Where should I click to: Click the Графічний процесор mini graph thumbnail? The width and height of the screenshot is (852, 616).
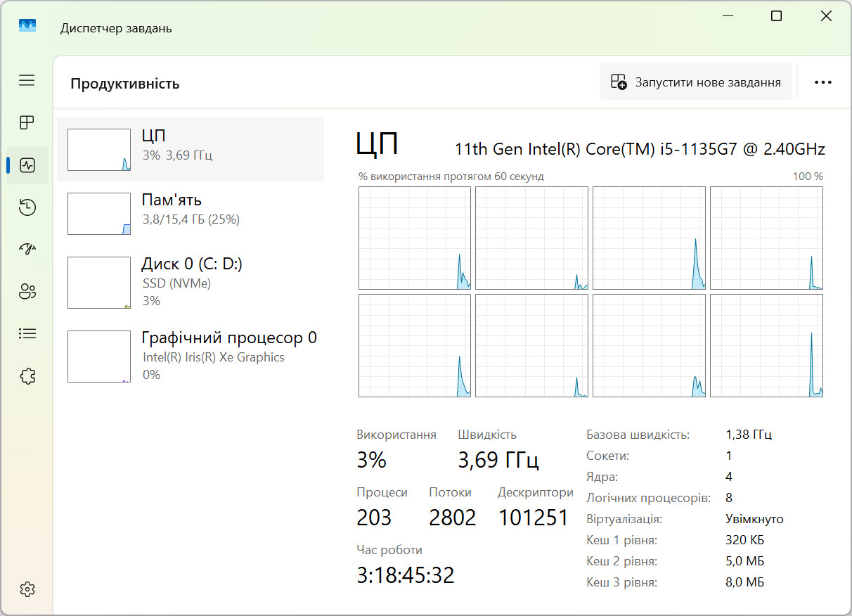coord(99,357)
